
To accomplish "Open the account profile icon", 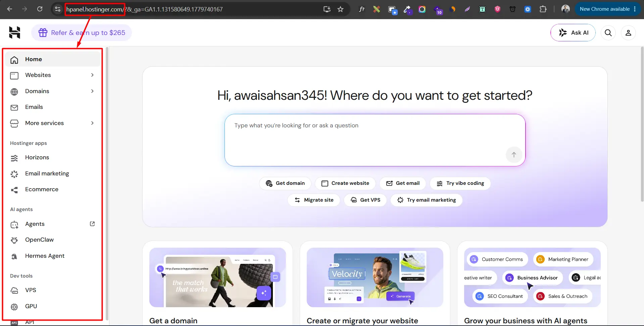I will click(x=628, y=33).
